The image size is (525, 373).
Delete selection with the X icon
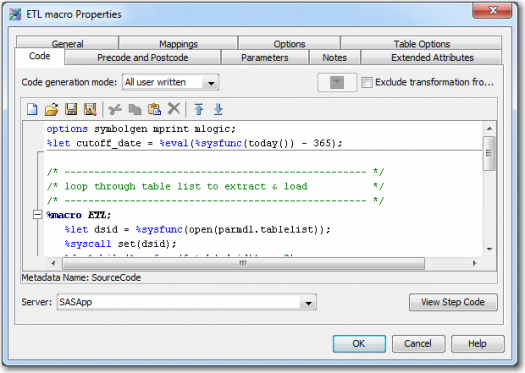(174, 109)
